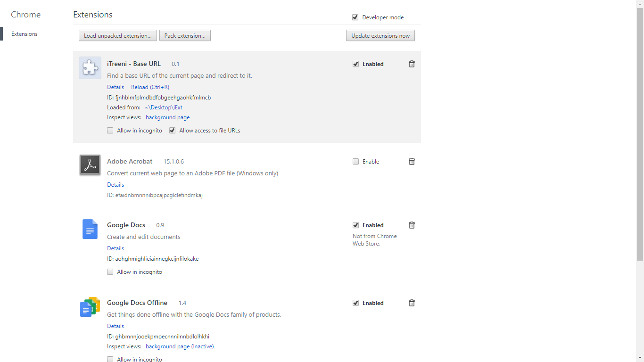The width and height of the screenshot is (644, 362).
Task: Uncheck the Developer mode checkbox
Action: tap(355, 17)
